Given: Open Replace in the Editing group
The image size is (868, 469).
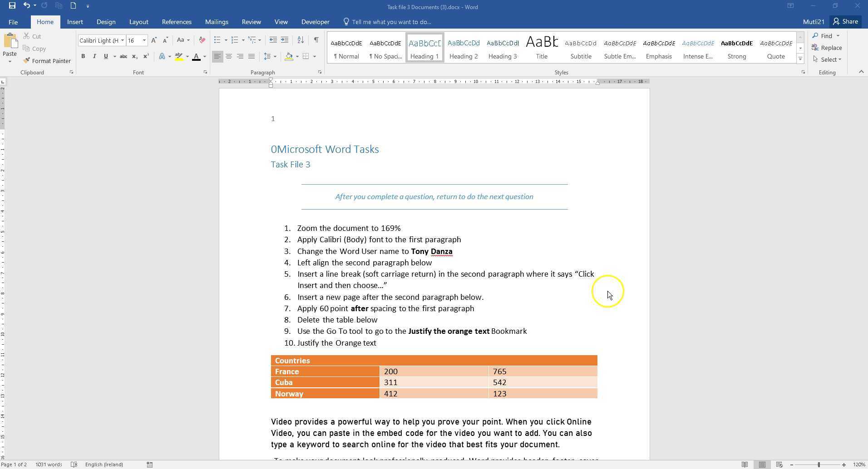Looking at the screenshot, I should coord(830,48).
